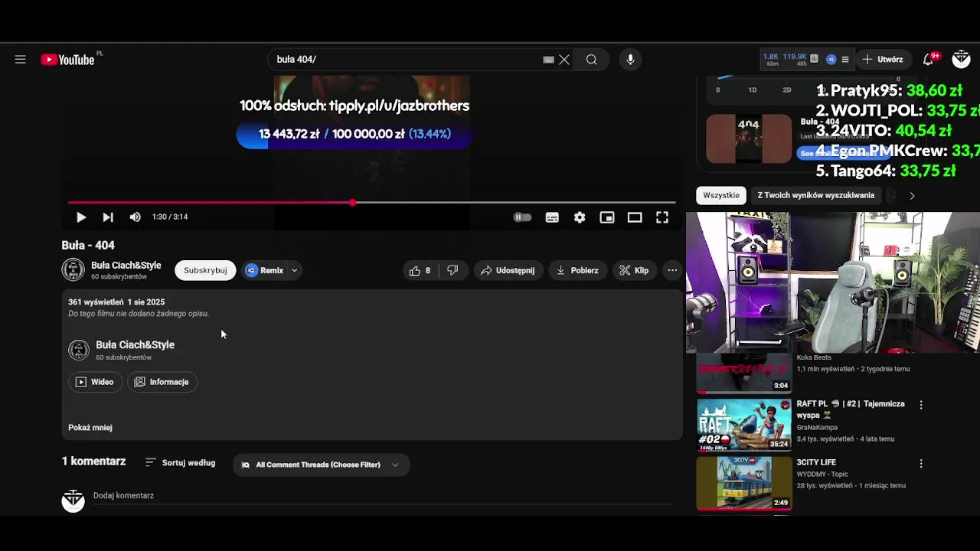The image size is (980, 551).
Task: Open account avatar menu
Action: 962,59
